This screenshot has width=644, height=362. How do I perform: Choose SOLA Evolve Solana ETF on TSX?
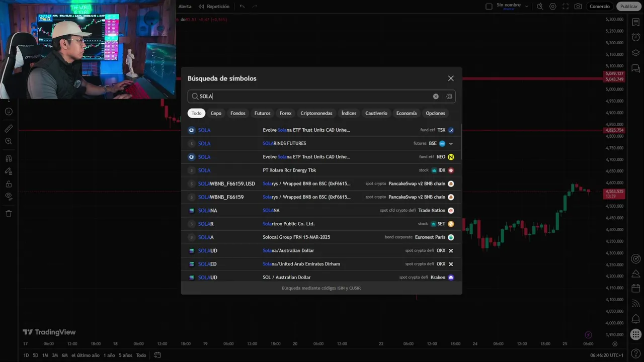[x=321, y=130]
